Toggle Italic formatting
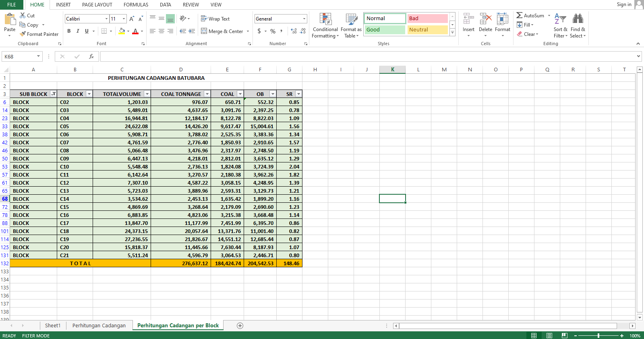Screen dimensions: 644x339 (78, 31)
